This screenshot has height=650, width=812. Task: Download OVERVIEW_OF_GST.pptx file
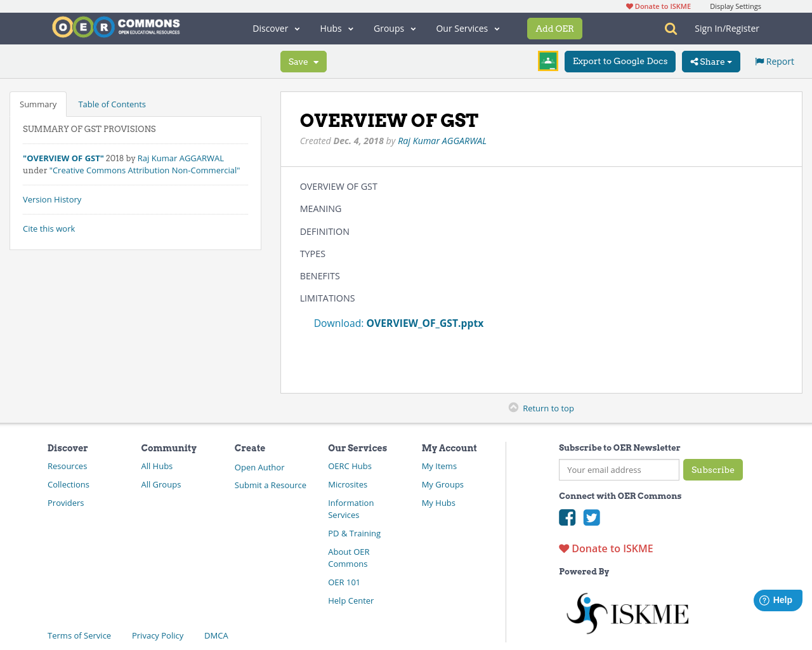point(424,322)
